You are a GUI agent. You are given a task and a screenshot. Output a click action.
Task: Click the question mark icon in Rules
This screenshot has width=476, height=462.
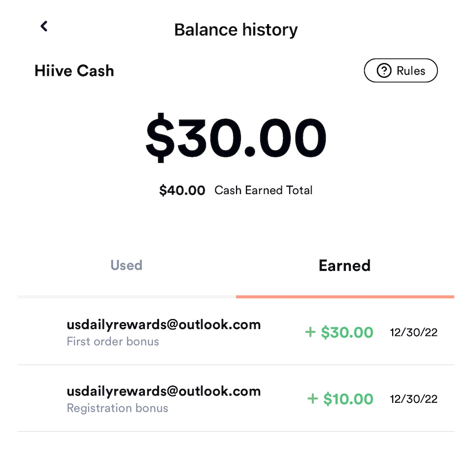point(384,71)
